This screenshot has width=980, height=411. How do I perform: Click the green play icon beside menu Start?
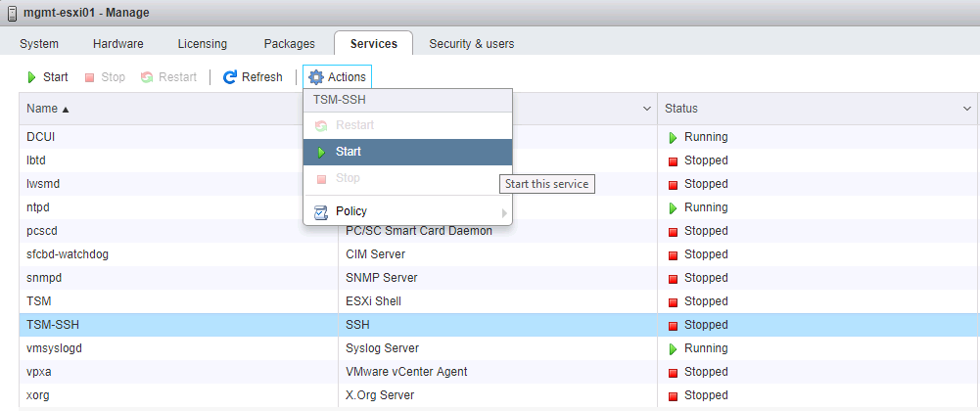[x=321, y=152]
